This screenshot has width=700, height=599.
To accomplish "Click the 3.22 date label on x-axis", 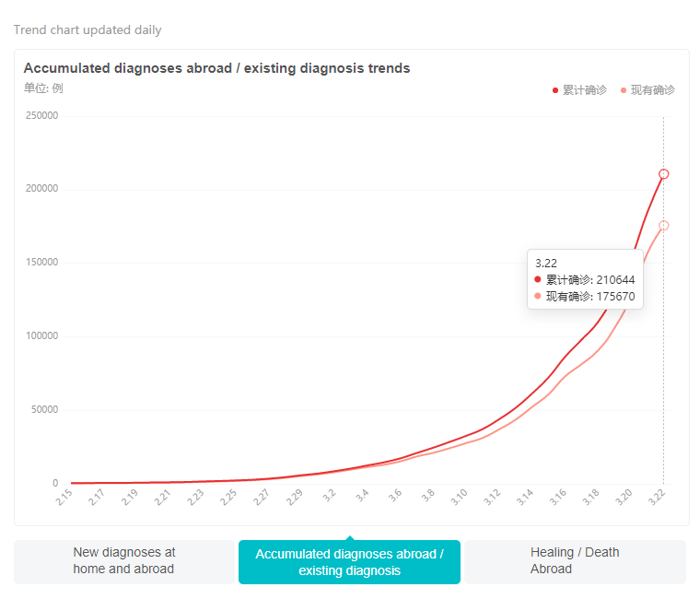I will click(x=656, y=498).
